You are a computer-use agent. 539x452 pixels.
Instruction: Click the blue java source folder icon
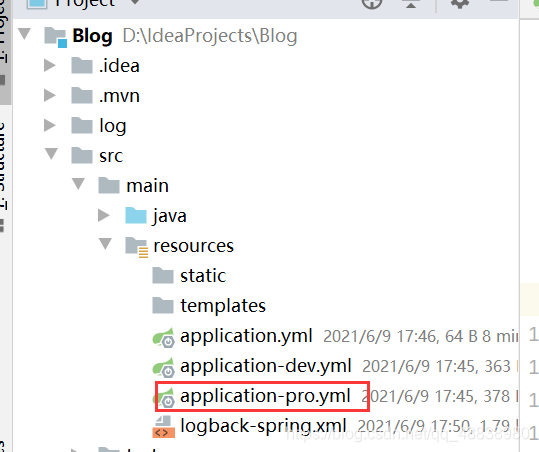(136, 216)
